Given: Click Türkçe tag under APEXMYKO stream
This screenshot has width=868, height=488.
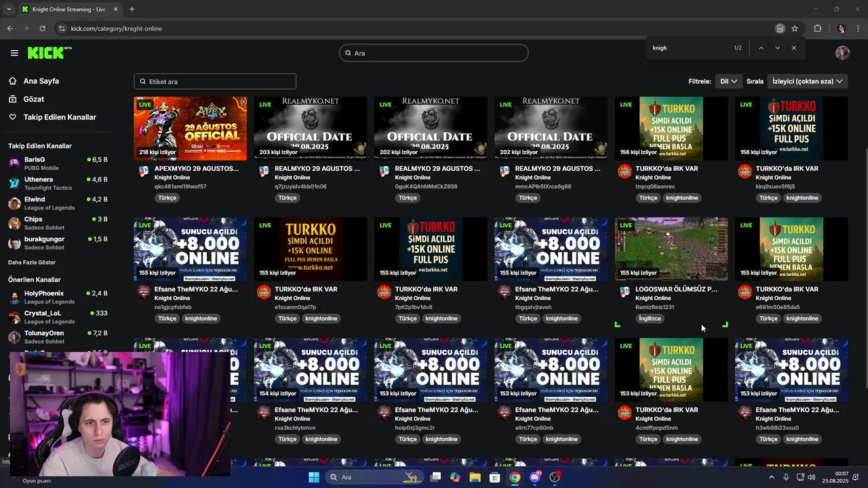Looking at the screenshot, I should click(167, 198).
